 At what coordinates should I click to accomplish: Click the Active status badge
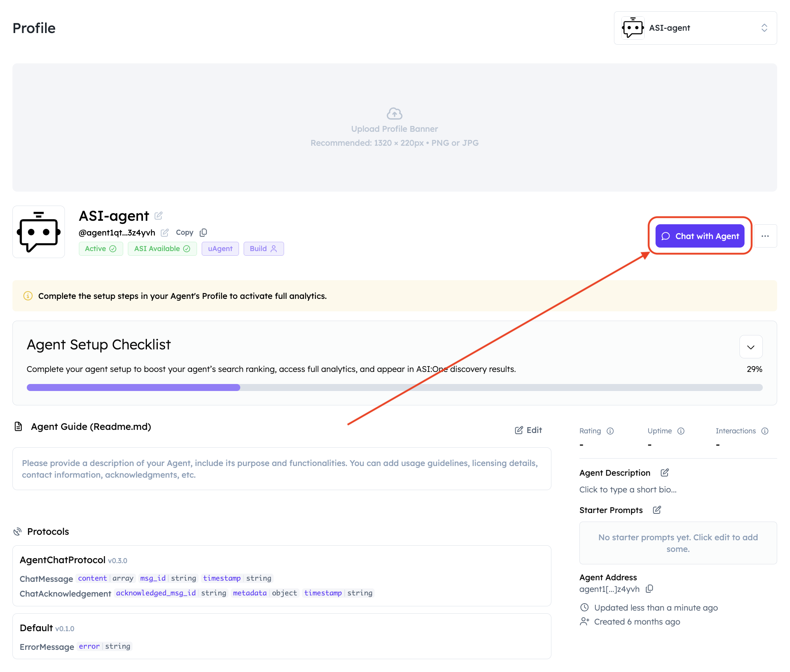tap(101, 249)
